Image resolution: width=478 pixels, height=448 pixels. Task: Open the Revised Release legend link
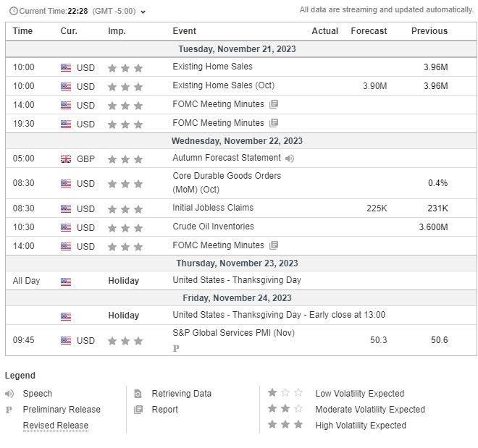point(56,426)
